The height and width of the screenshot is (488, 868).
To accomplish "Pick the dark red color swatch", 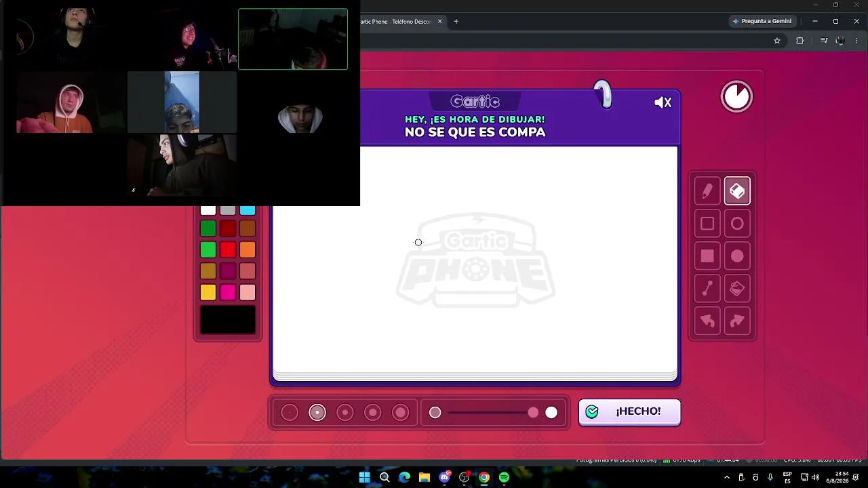I will point(228,228).
